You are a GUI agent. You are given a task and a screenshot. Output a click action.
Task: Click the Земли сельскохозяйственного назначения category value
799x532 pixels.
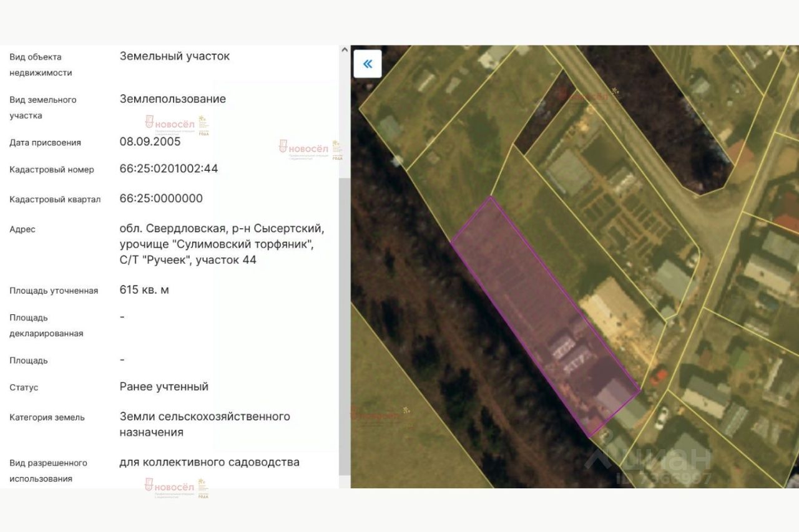205,424
